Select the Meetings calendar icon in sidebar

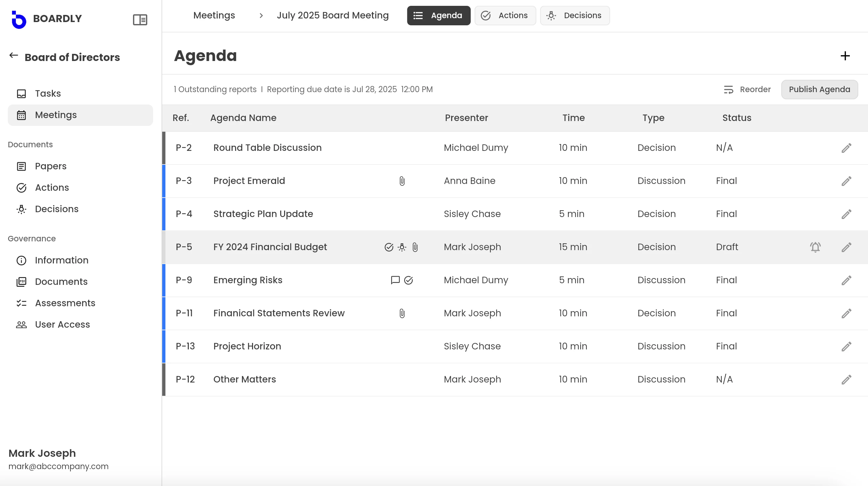click(x=21, y=115)
